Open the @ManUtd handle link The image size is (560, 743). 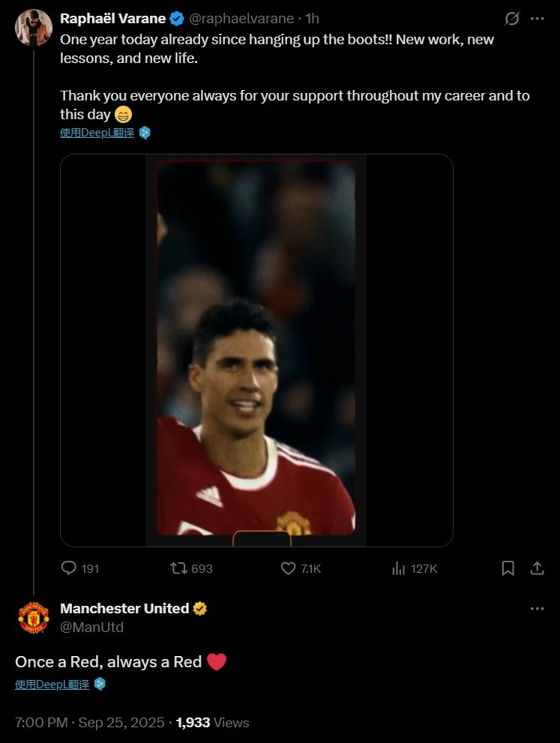[91, 628]
